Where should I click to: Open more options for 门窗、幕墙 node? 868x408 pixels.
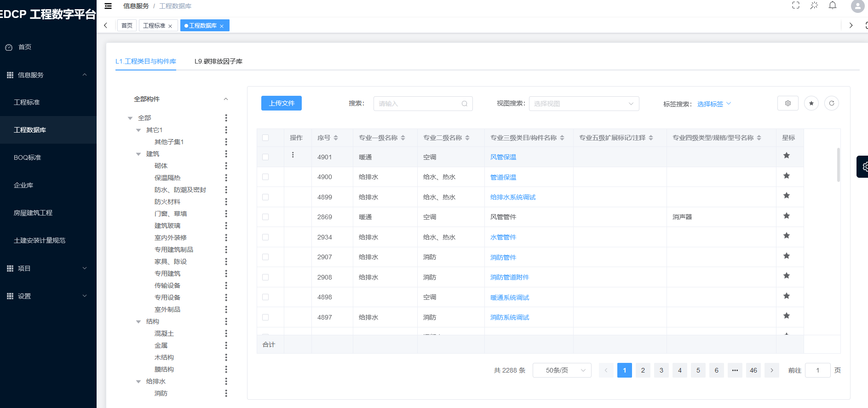[x=226, y=214]
